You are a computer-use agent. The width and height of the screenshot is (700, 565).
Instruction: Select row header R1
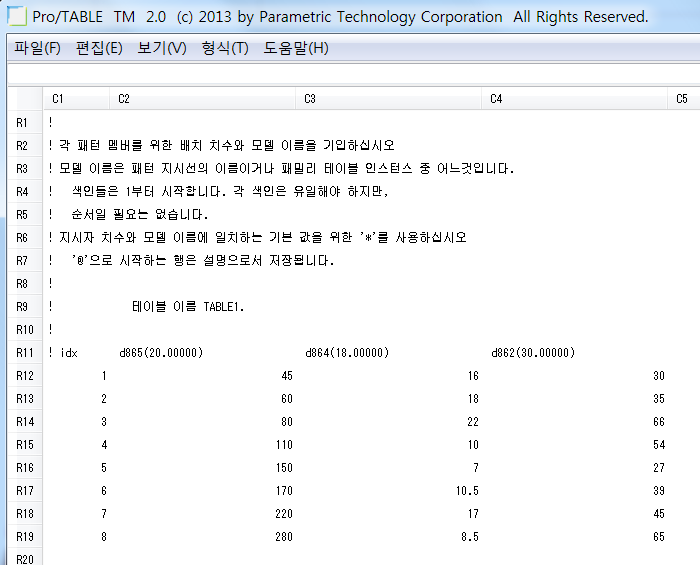pos(25,122)
